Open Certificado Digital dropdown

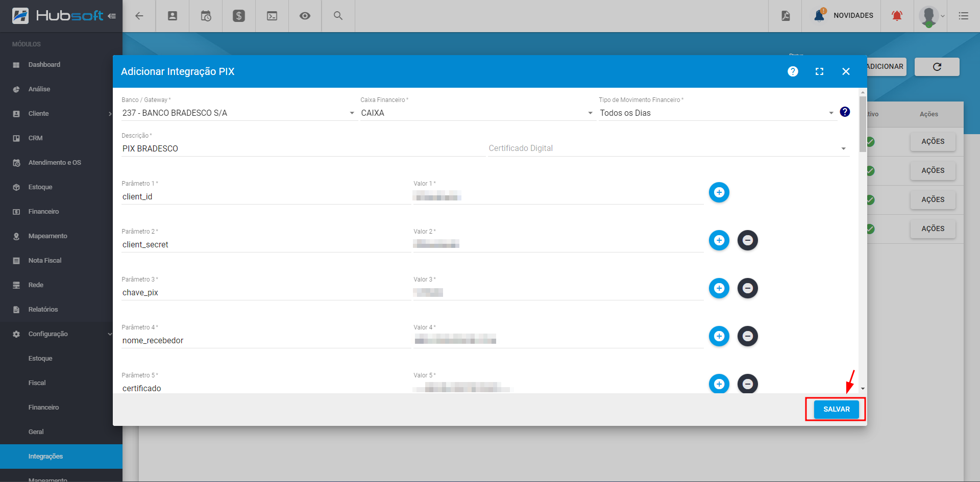click(668, 148)
